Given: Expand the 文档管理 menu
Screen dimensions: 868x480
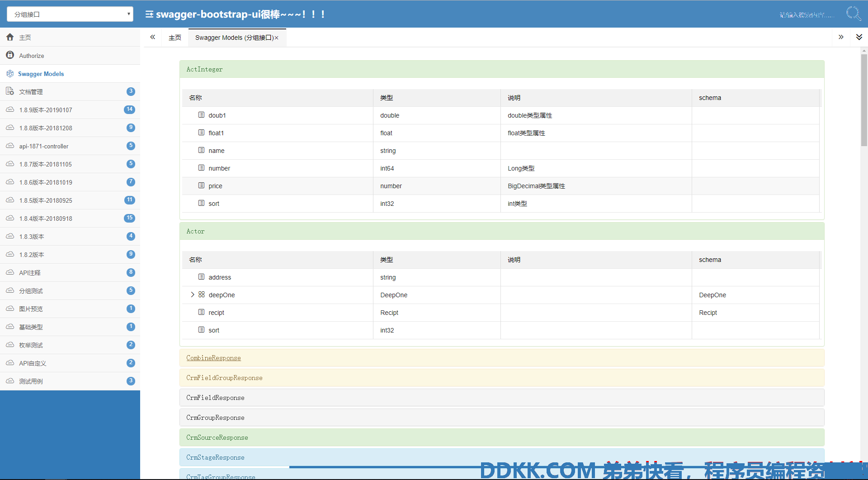Looking at the screenshot, I should click(70, 92).
